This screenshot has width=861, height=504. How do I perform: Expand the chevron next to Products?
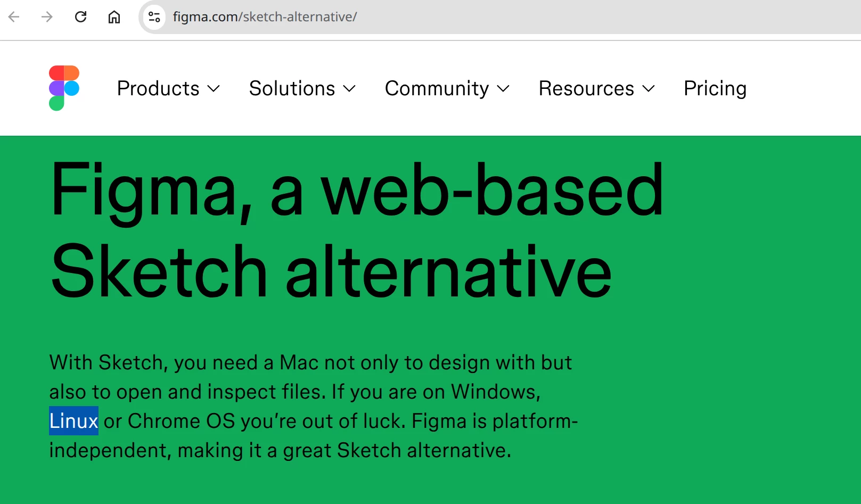click(214, 89)
